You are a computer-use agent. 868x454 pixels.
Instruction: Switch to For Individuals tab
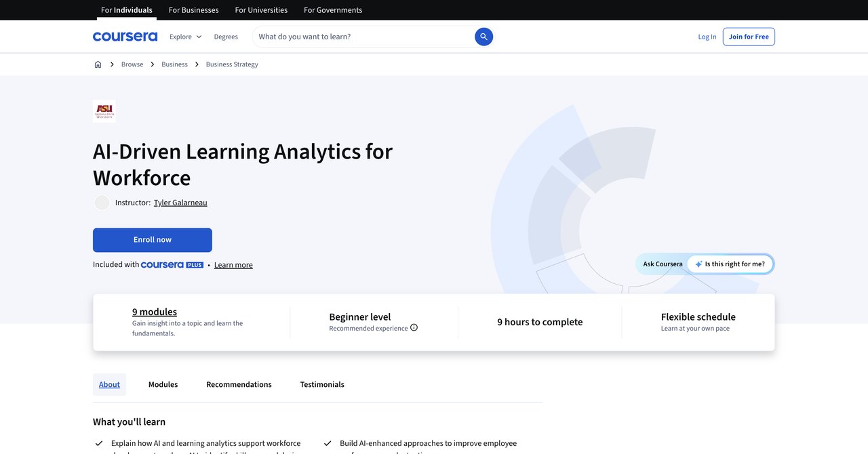pos(127,10)
